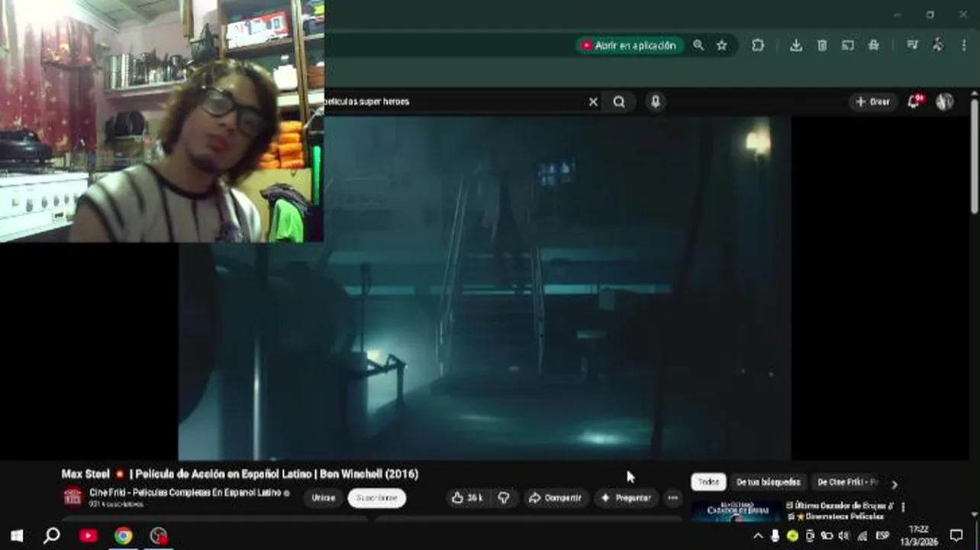Open the Cine Friki channel name link
The width and height of the screenshot is (980, 550).
pos(185,493)
